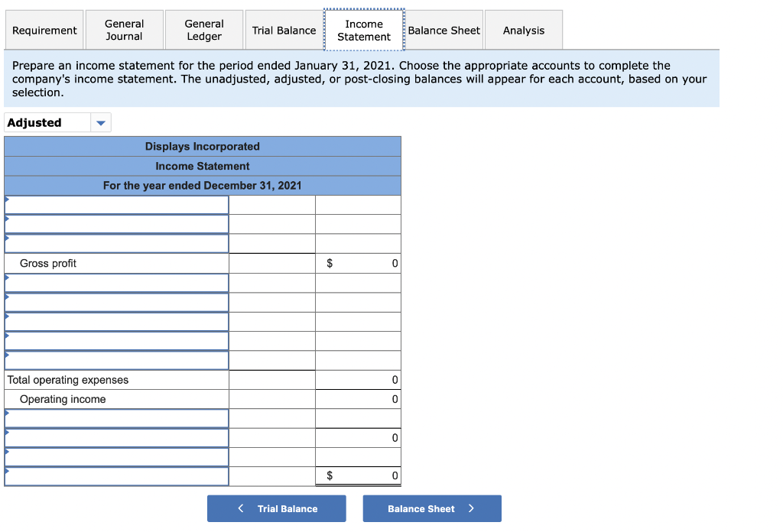Click the Balance Sheet navigation button
Screen dimensions: 783x532
432,508
